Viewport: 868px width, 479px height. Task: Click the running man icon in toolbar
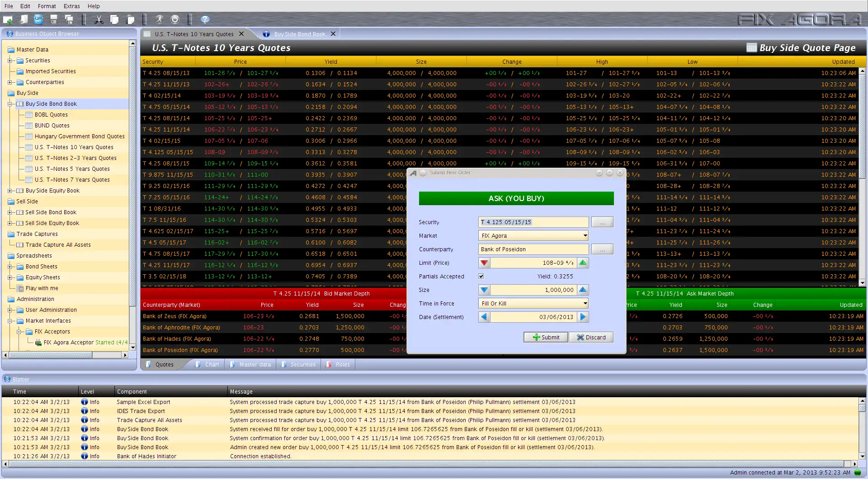pyautogui.click(x=159, y=19)
